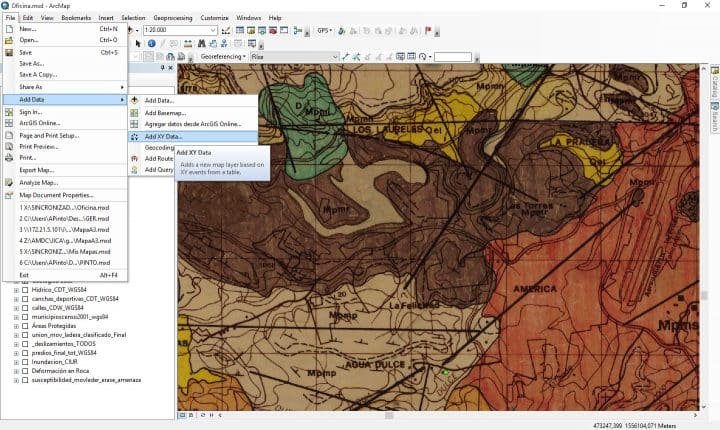This screenshot has width=720, height=430.
Task: Open the GPS dropdown menu
Action: [324, 30]
